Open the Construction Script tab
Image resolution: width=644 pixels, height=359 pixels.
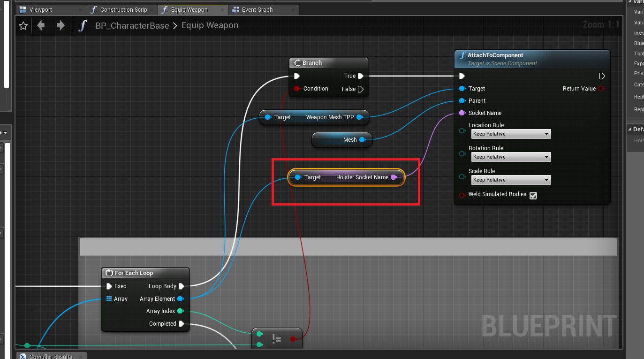pos(123,10)
